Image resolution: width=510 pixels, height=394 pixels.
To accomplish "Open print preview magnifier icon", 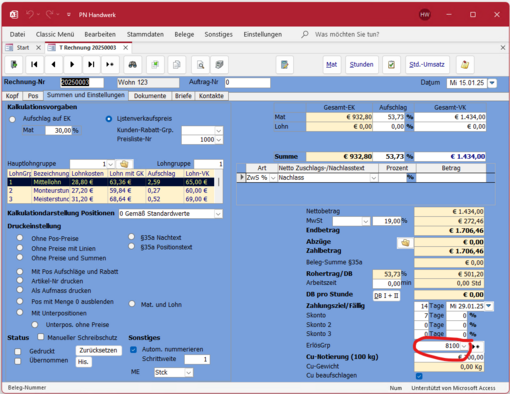I will pyautogui.click(x=200, y=64).
